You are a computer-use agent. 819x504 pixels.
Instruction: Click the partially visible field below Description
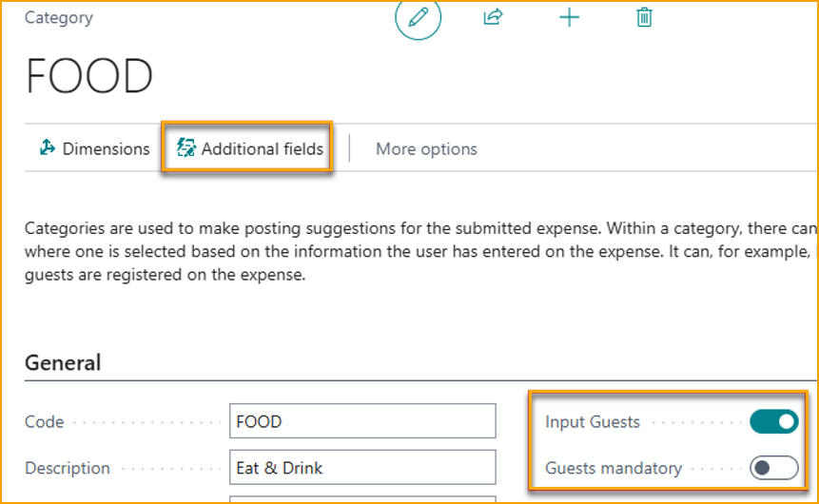pyautogui.click(x=362, y=498)
